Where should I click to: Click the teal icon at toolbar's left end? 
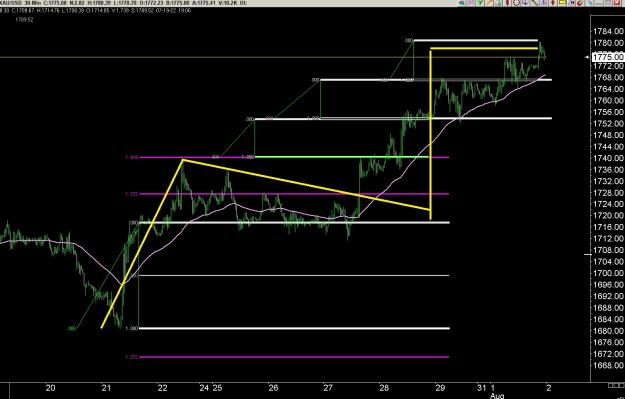(x=462, y=3)
